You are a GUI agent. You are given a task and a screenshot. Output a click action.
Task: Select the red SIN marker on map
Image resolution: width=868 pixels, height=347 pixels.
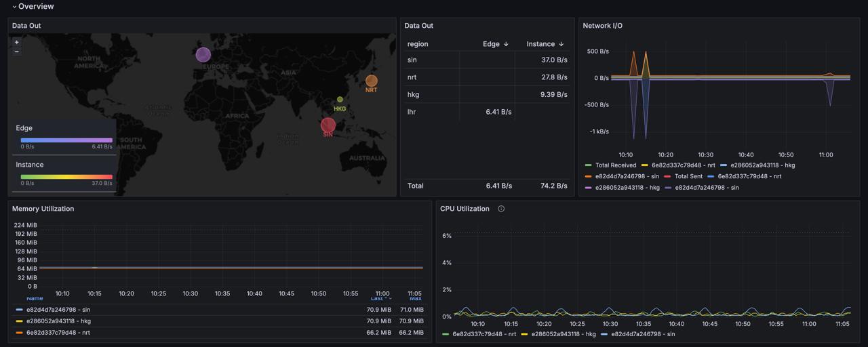coord(328,125)
